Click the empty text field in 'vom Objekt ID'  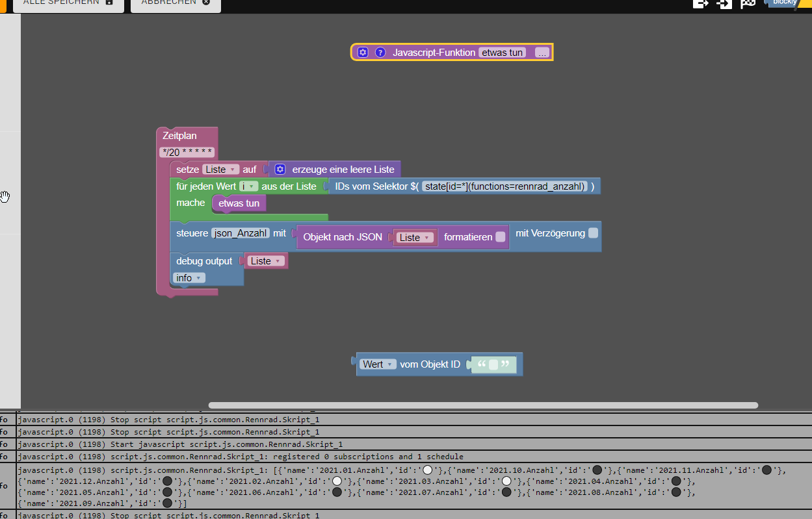[x=493, y=364]
